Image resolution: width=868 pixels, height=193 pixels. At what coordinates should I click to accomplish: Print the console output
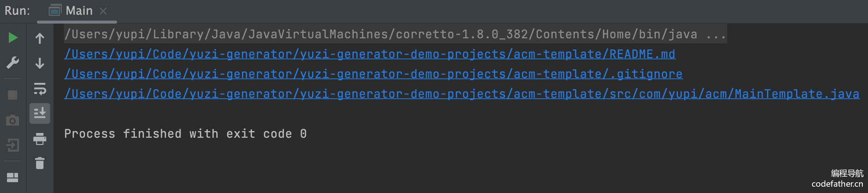coord(40,139)
